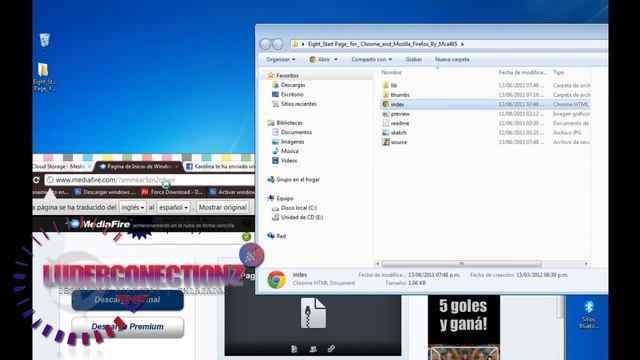Open Unidad de CD (E:)
The image size is (640, 360).
(302, 217)
